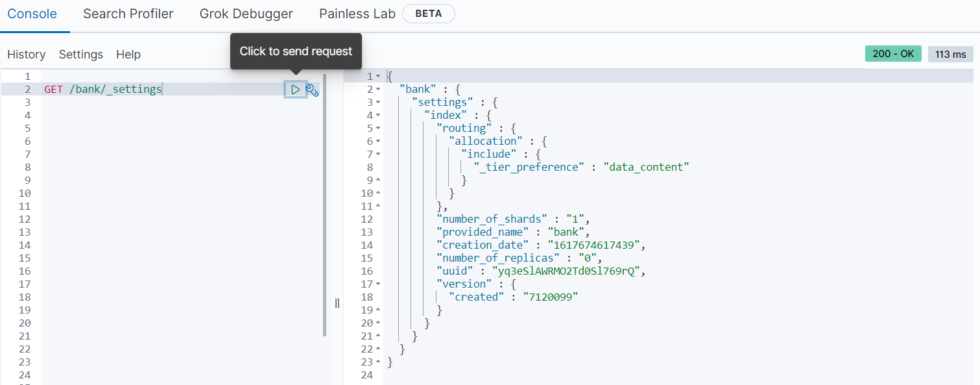Image resolution: width=980 pixels, height=385 pixels.
Task: Fold the "version" block at line 17
Action: [x=378, y=284]
